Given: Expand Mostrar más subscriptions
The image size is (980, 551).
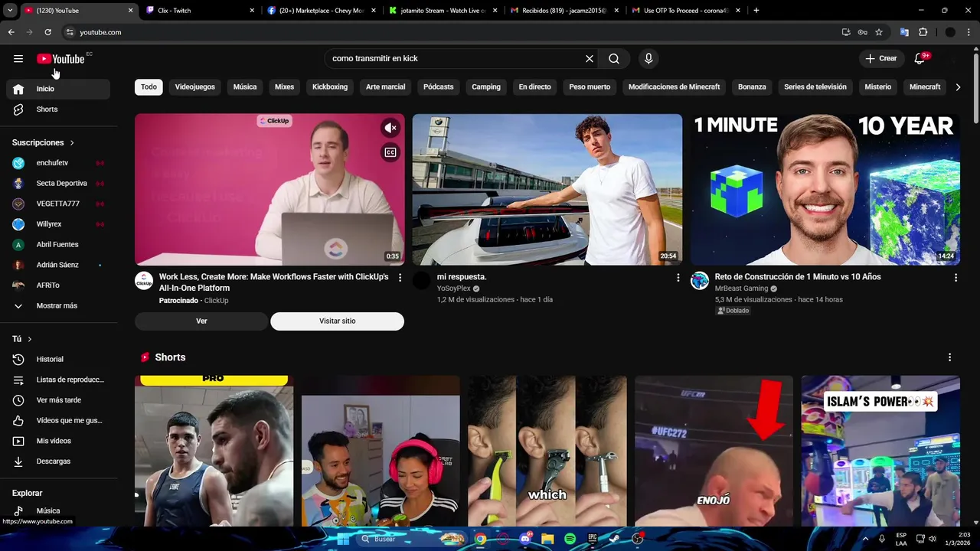Looking at the screenshot, I should tap(58, 305).
